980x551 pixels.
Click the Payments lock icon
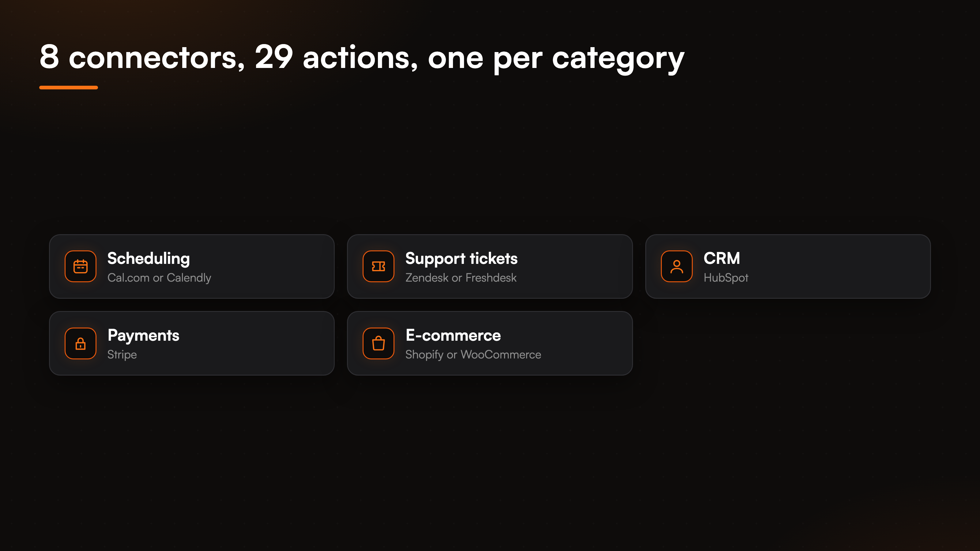[x=80, y=343]
